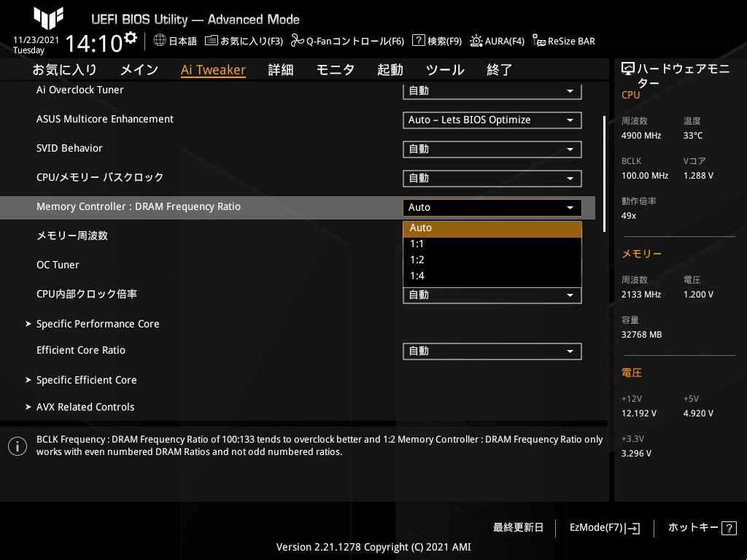Click CPU temperature value 33°C
The height and width of the screenshot is (560, 747).
(x=693, y=136)
